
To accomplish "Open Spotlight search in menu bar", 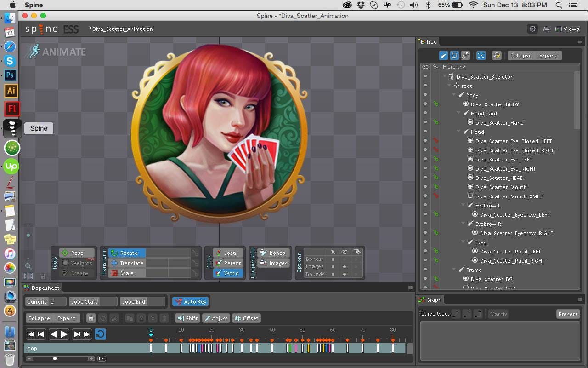I will 559,5.
